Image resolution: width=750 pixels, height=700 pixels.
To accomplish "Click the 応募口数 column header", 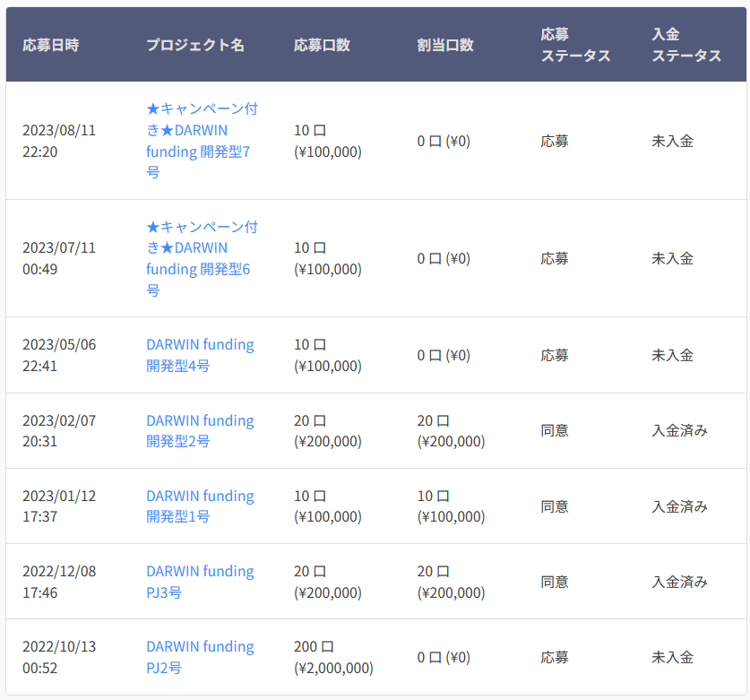I will tap(322, 45).
